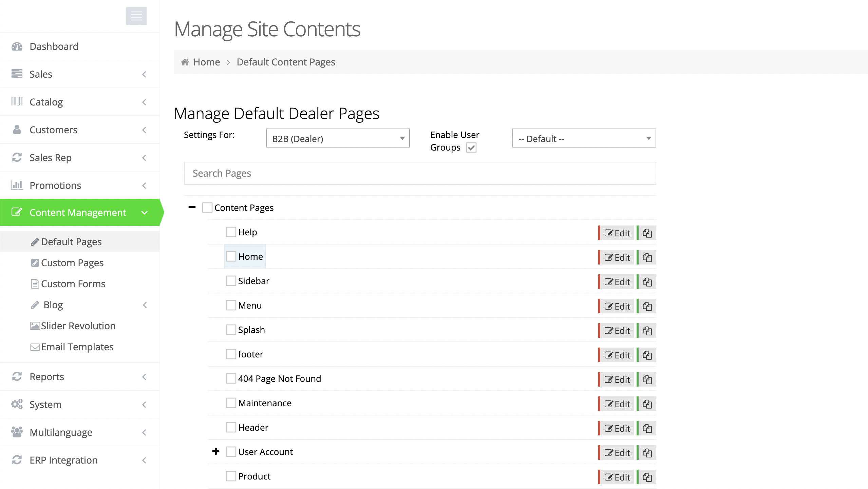Check the Content Pages root checkbox
The image size is (868, 489).
207,208
